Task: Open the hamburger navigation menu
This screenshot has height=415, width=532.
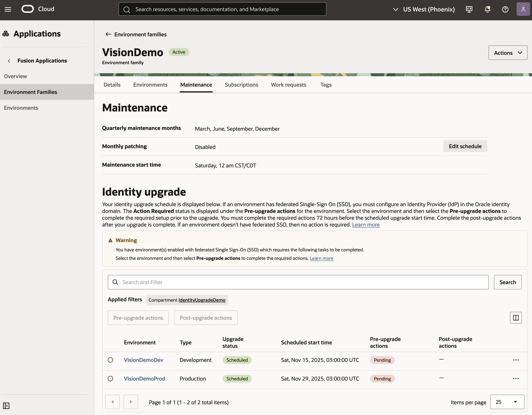Action: click(x=8, y=9)
